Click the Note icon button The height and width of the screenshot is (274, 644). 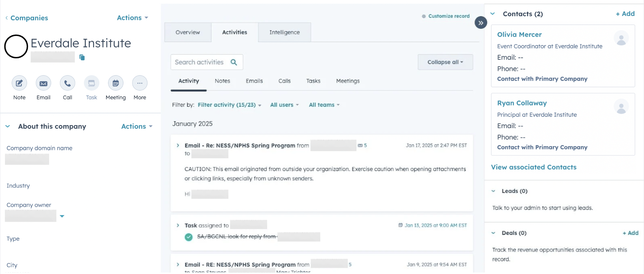pos(19,83)
